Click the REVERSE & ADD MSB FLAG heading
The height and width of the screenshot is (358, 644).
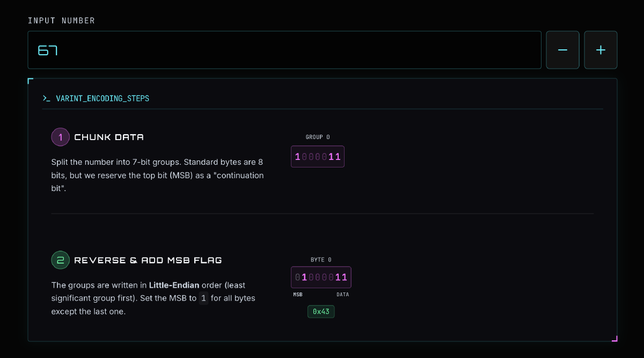(x=148, y=260)
